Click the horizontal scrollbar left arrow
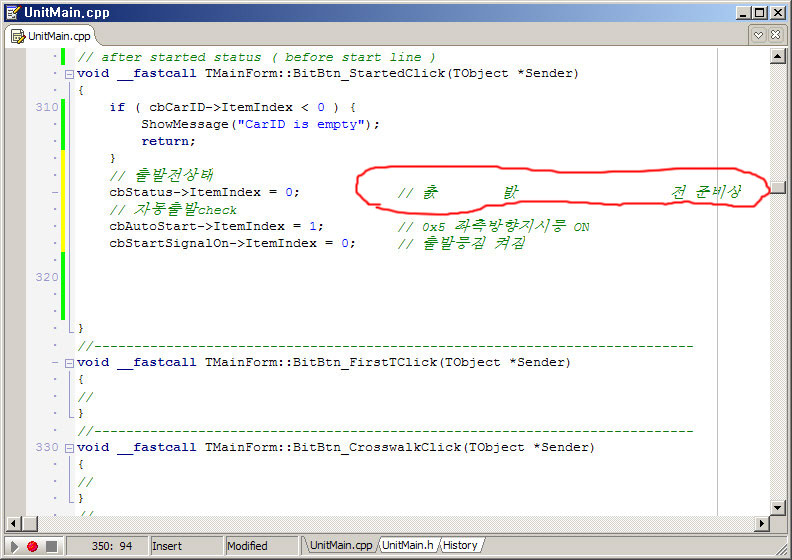This screenshot has width=792, height=560. [x=14, y=524]
